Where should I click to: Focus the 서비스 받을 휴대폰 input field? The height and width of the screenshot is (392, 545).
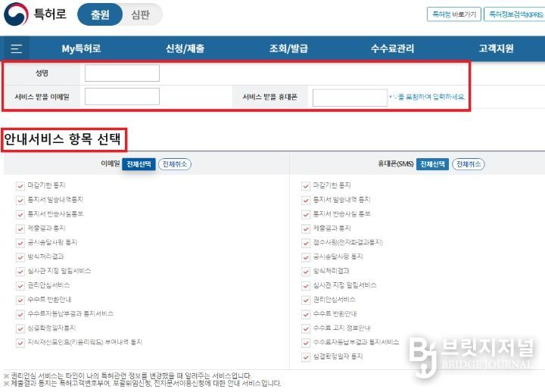point(350,98)
